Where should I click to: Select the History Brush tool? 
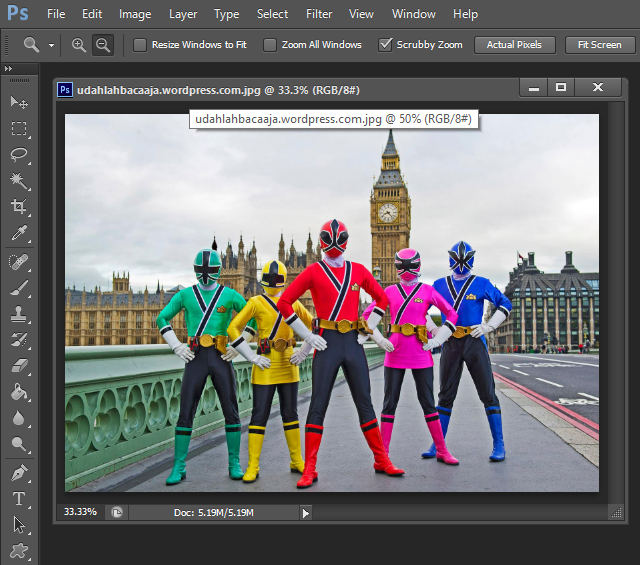(19, 340)
